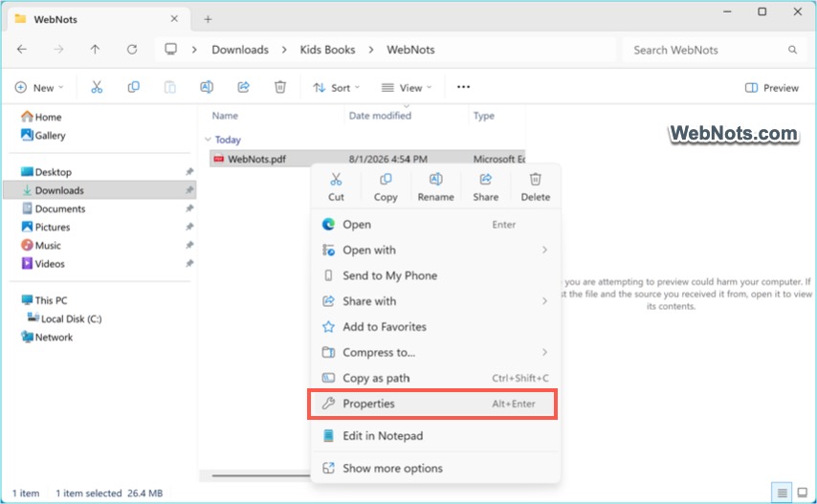Sort by Date modified column header
Screen dimensions: 817x504
pos(380,116)
